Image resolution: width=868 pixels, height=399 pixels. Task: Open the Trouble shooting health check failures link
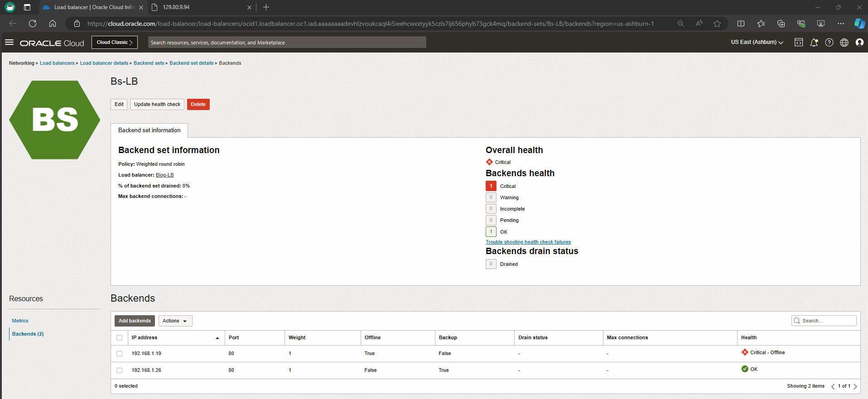[528, 242]
